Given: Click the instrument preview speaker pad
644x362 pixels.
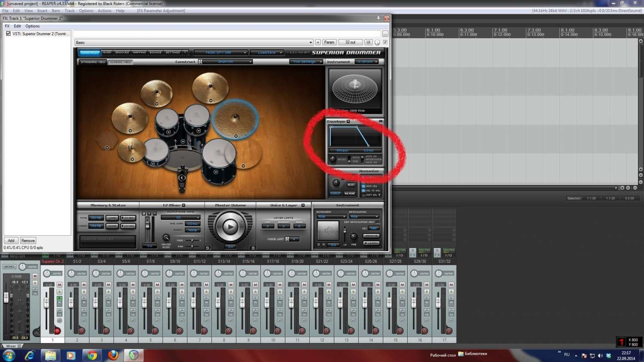Looking at the screenshot, I should tap(328, 231).
